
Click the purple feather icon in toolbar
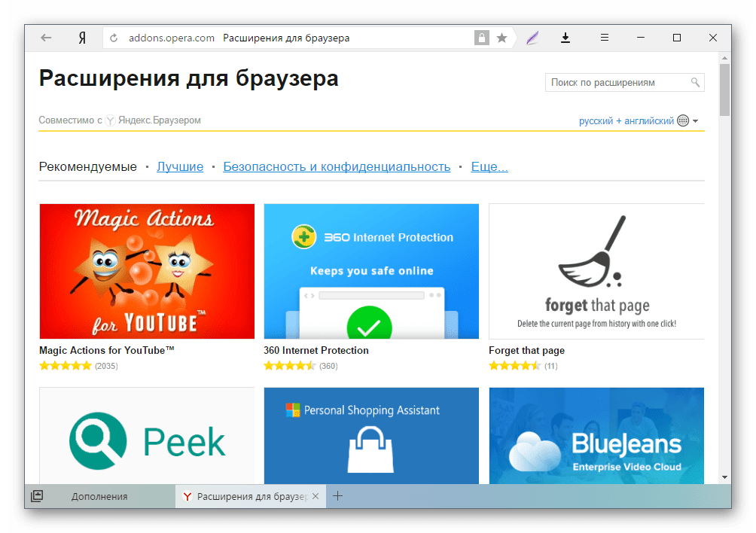coord(532,38)
